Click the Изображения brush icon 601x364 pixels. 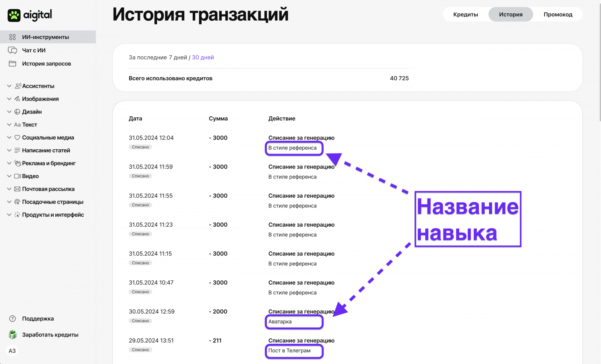[x=17, y=99]
